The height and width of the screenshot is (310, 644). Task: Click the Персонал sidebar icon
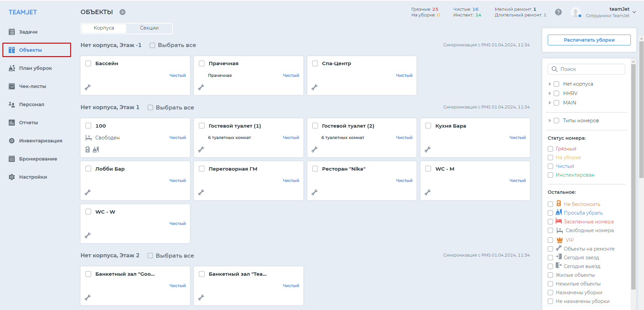coord(12,104)
